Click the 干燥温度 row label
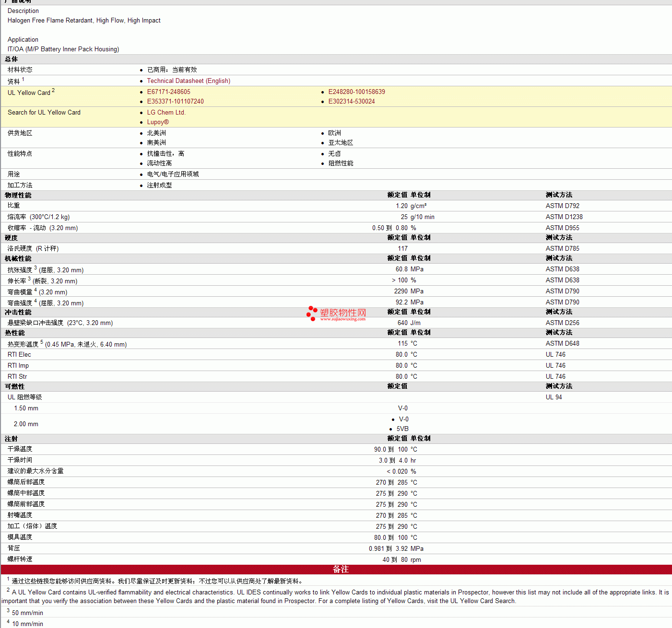672x628 pixels. [x=20, y=449]
